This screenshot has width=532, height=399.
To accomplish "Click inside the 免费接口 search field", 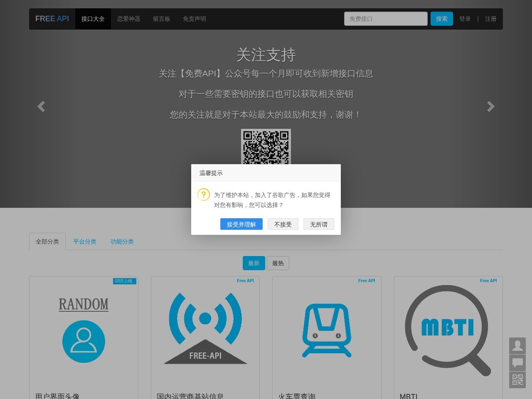I will pyautogui.click(x=385, y=19).
